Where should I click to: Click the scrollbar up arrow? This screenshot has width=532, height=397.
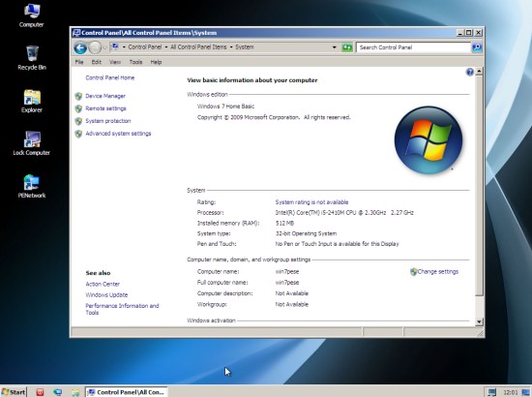click(479, 72)
